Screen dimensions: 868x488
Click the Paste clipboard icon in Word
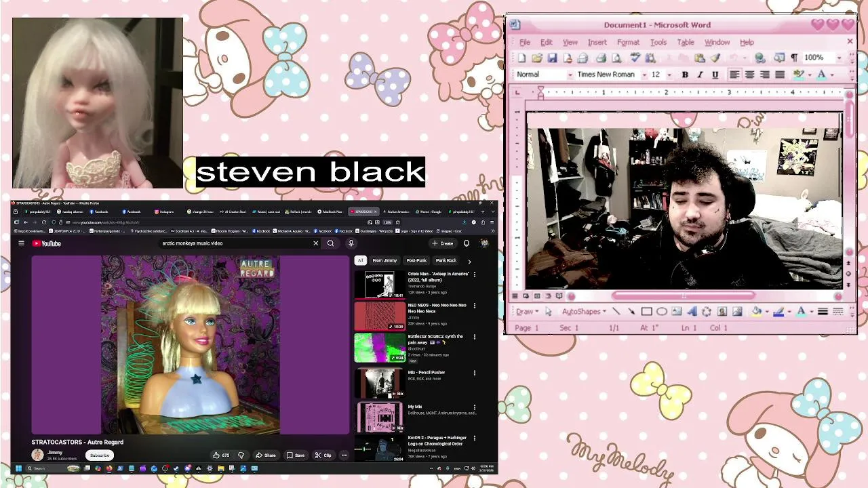pyautogui.click(x=700, y=58)
